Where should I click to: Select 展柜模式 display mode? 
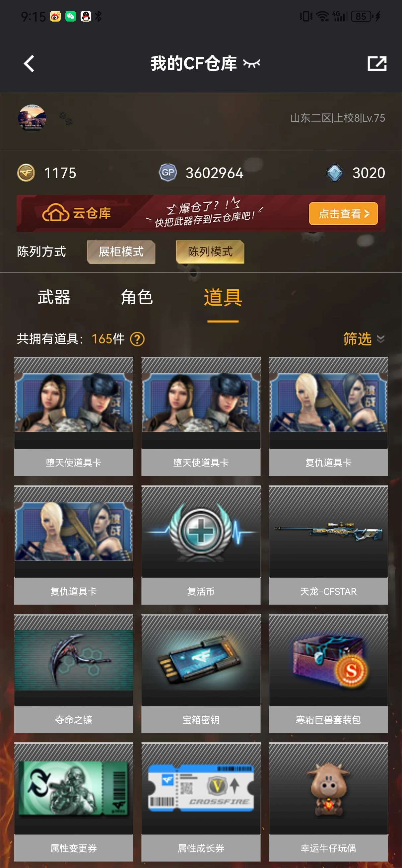121,252
